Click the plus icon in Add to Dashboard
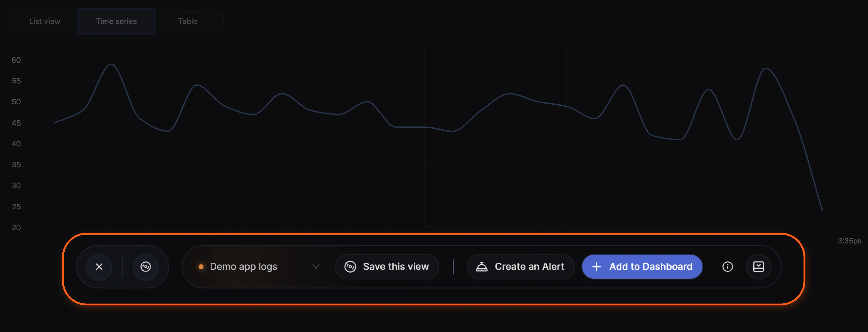868x332 pixels. [596, 267]
